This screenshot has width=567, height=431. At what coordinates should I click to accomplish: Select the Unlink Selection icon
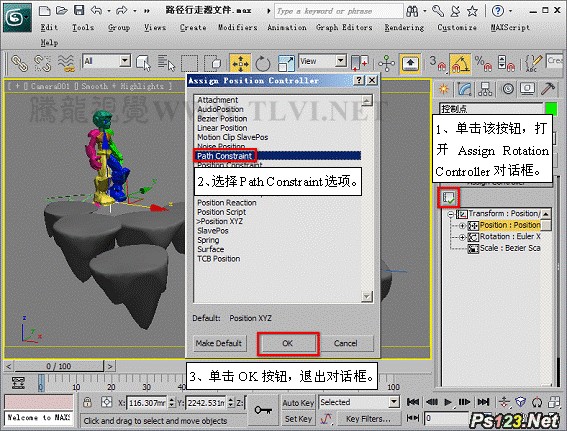pos(42,63)
